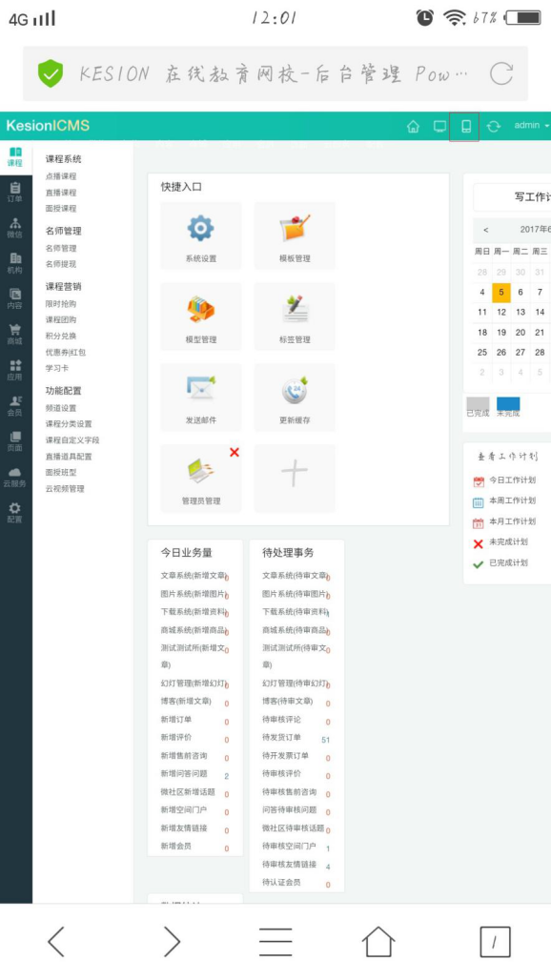Reload the page with the browser's circular arrow
The height and width of the screenshot is (980, 551).
[x=501, y=73]
